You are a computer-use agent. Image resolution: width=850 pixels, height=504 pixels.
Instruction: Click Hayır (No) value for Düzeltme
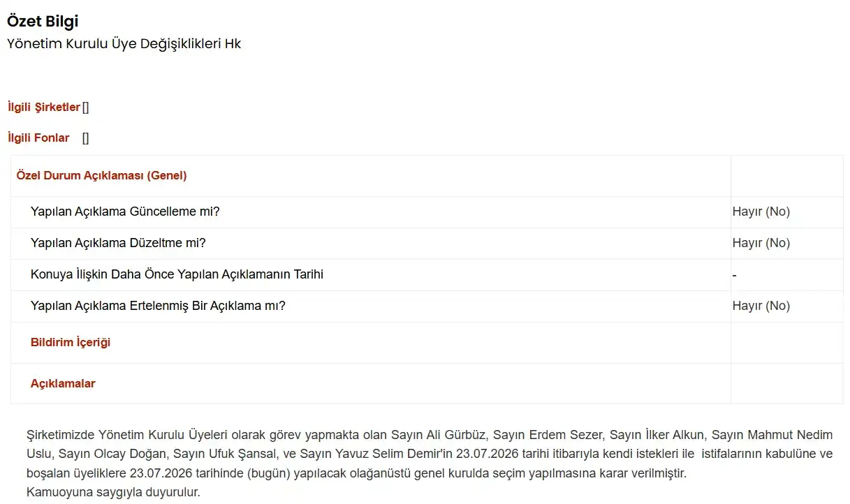(x=761, y=243)
